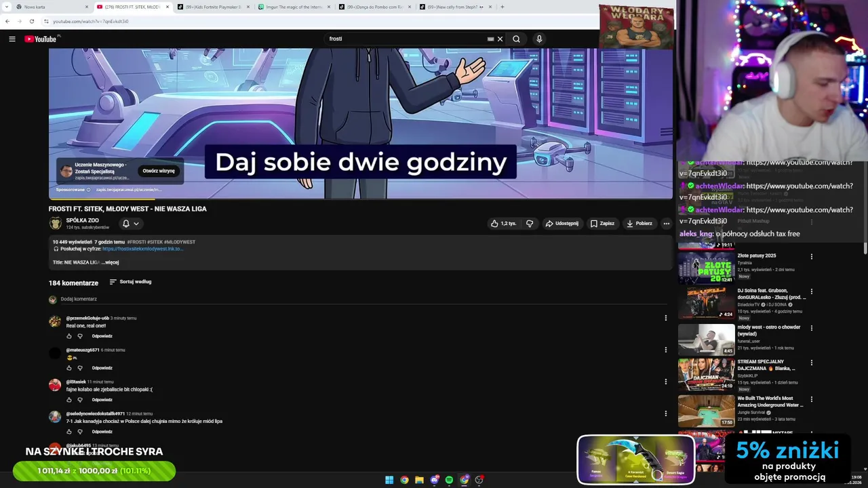Open Spotify from the taskbar
Image resolution: width=868 pixels, height=488 pixels.
coord(449,480)
